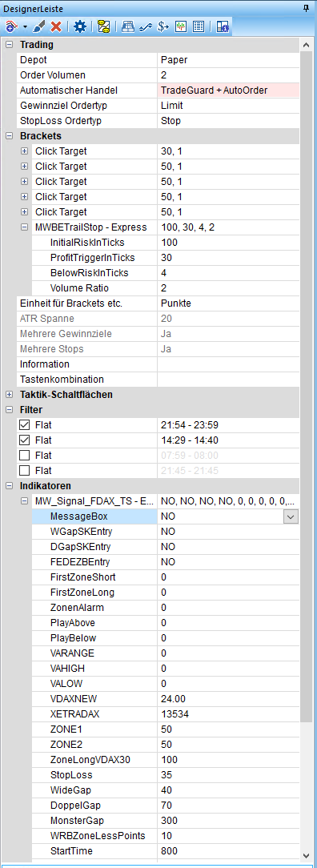Click the add-new icon in the toolbar

tap(11, 26)
